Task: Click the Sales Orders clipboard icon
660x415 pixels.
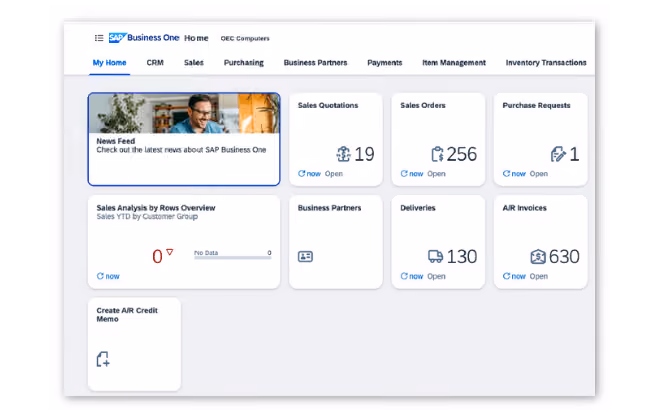Action: click(437, 154)
